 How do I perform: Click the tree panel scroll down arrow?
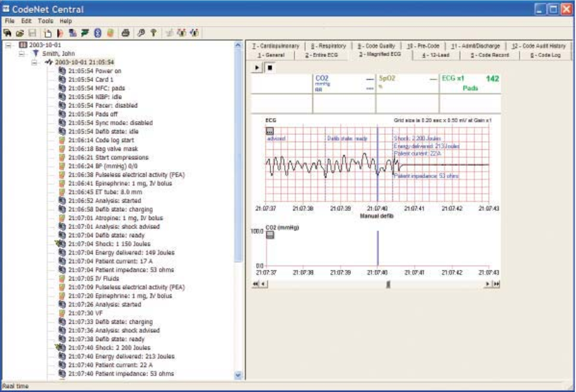pyautogui.click(x=238, y=375)
